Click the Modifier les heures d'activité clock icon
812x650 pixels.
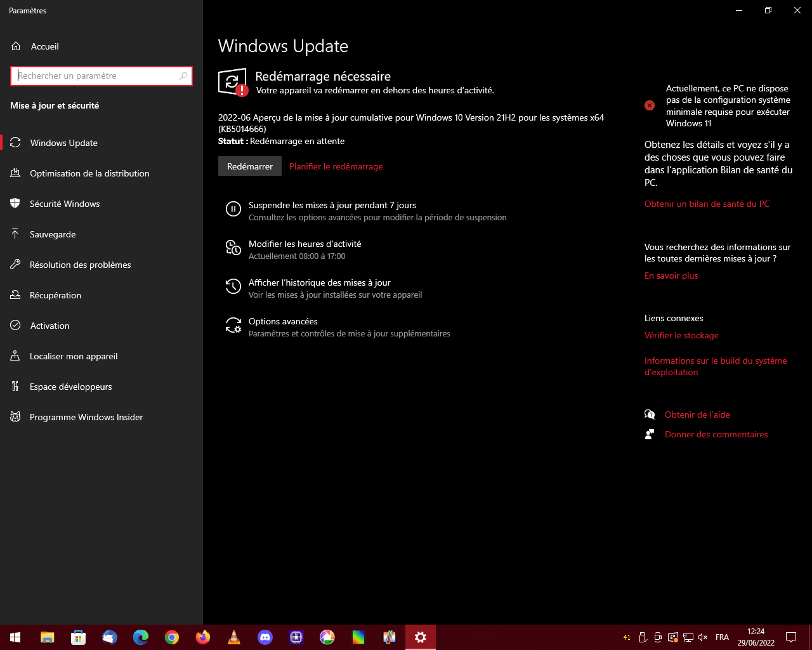tap(233, 248)
